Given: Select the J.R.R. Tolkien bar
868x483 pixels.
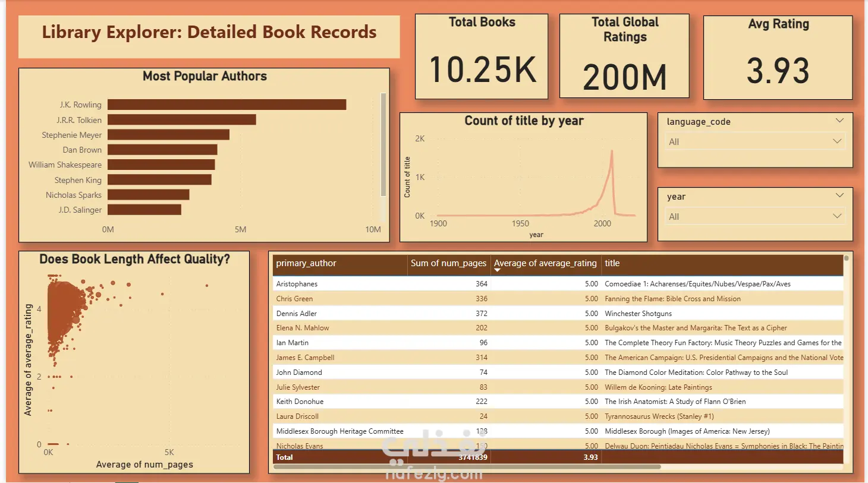Looking at the screenshot, I should (182, 120).
